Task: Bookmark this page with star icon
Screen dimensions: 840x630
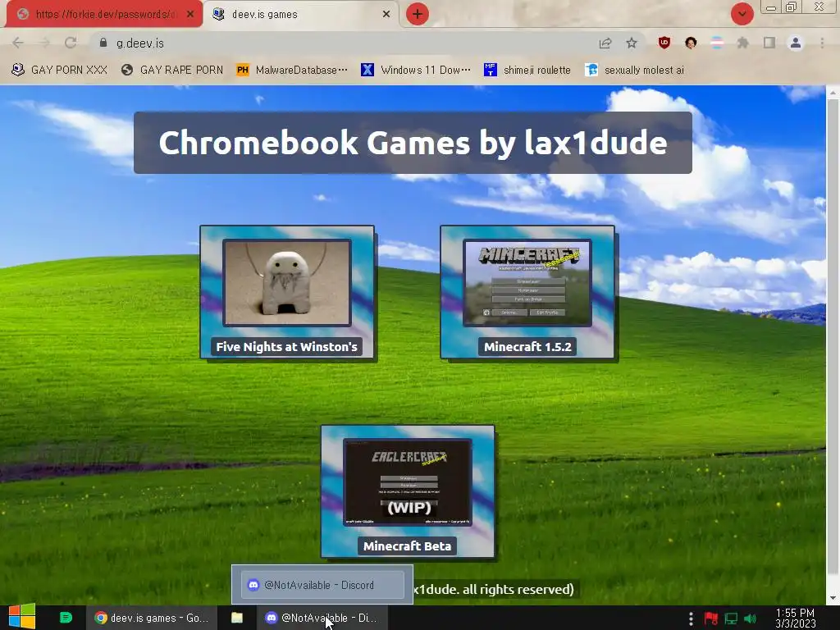Action: pos(632,43)
